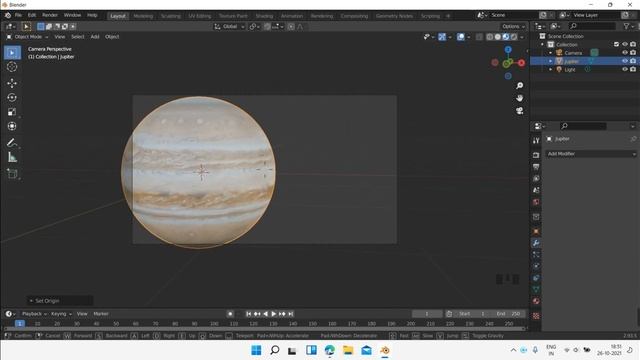This screenshot has width=640, height=360.
Task: Toggle X-ray display
Action: (x=479, y=37)
